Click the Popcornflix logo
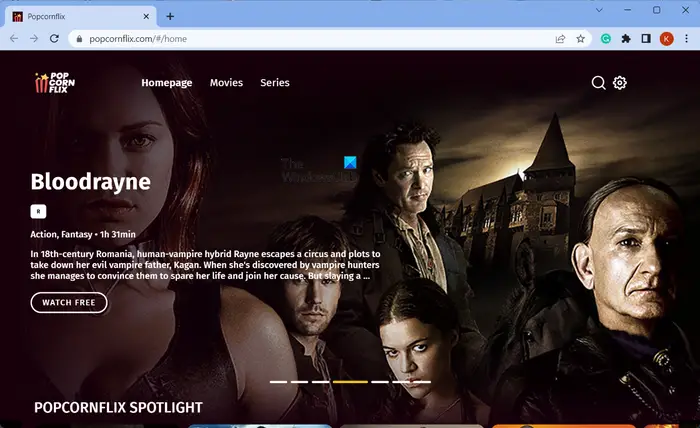The width and height of the screenshot is (700, 428). (x=54, y=83)
